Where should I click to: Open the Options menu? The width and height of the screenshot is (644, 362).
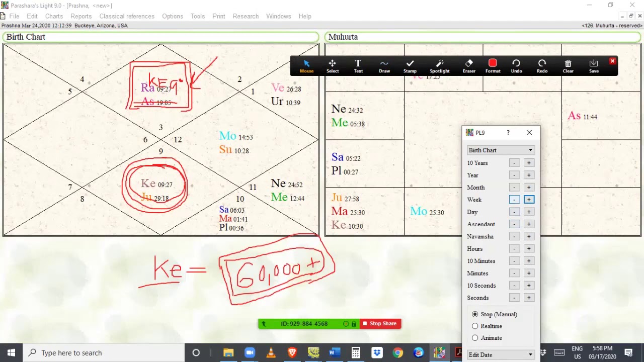[173, 16]
